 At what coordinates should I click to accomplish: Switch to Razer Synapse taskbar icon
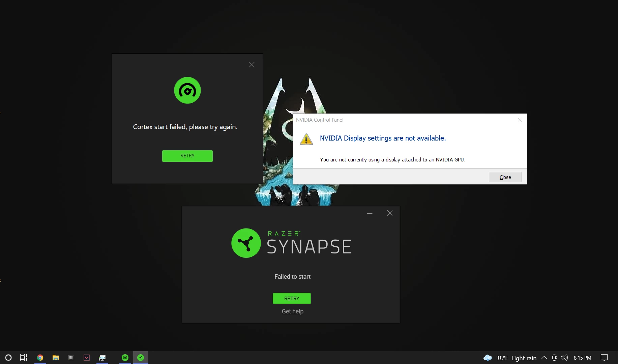[x=141, y=358]
